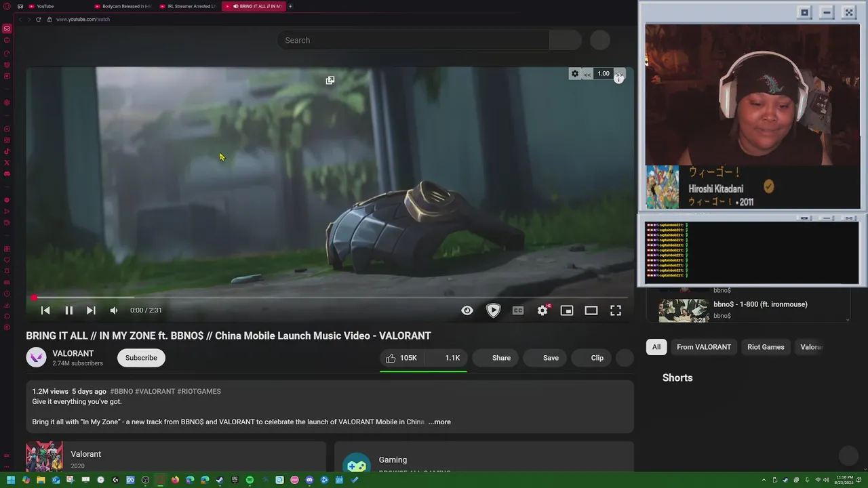Image resolution: width=868 pixels, height=488 pixels.
Task: Open Steam from the taskbar
Action: click(x=220, y=480)
